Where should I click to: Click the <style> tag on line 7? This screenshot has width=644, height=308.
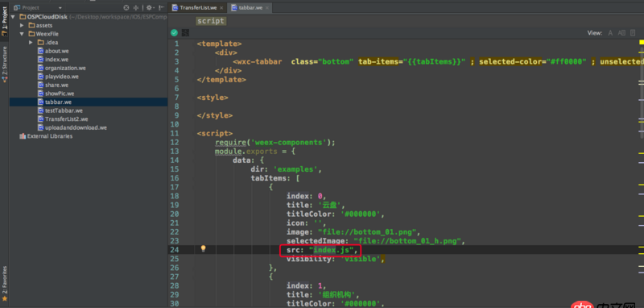click(213, 98)
